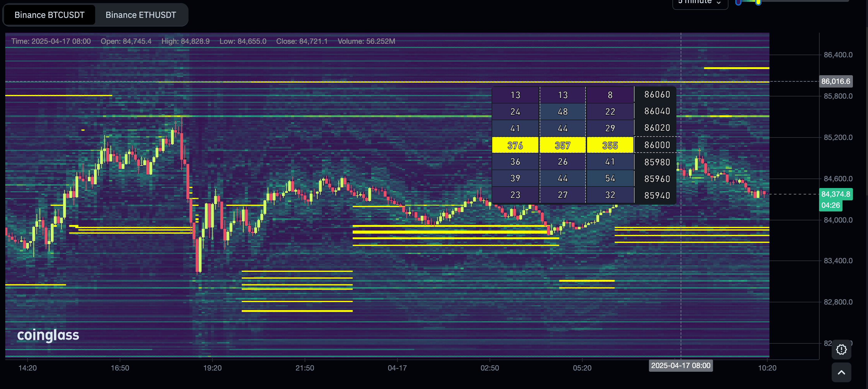Click the alert badge icon button
Viewport: 868px width, 389px height.
pyautogui.click(x=841, y=350)
